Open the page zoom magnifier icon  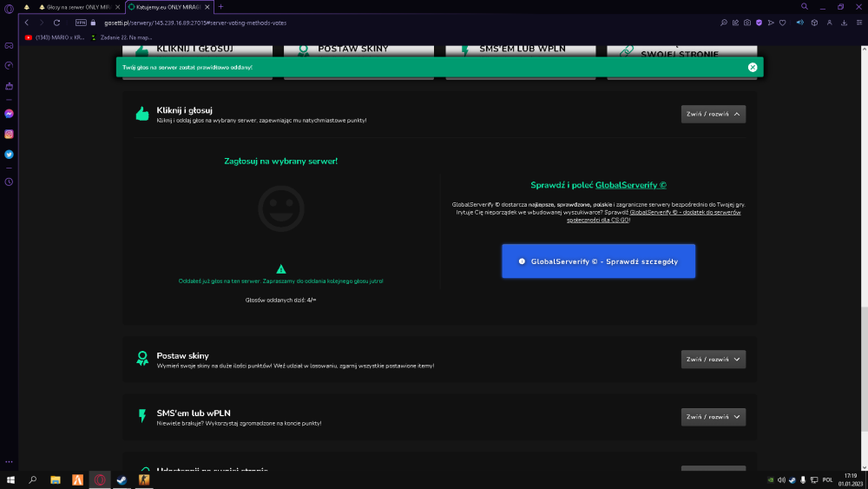click(x=724, y=23)
